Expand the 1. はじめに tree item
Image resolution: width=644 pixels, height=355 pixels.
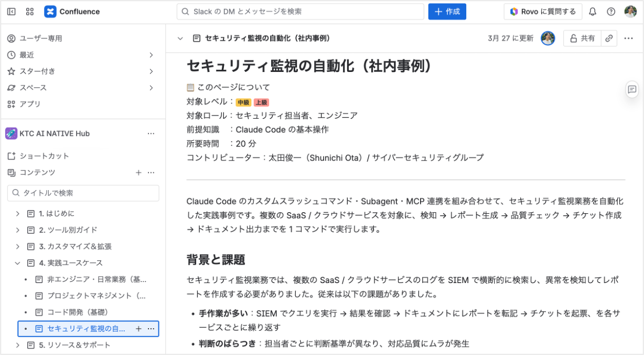(x=17, y=214)
